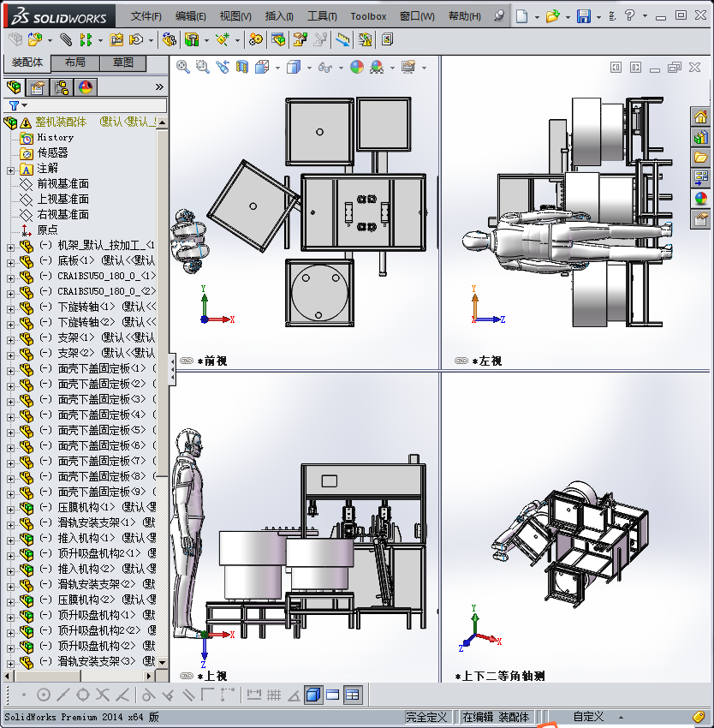Toggle the link views icon beside *上视
Image resolution: width=714 pixels, height=728 pixels.
pos(186,676)
